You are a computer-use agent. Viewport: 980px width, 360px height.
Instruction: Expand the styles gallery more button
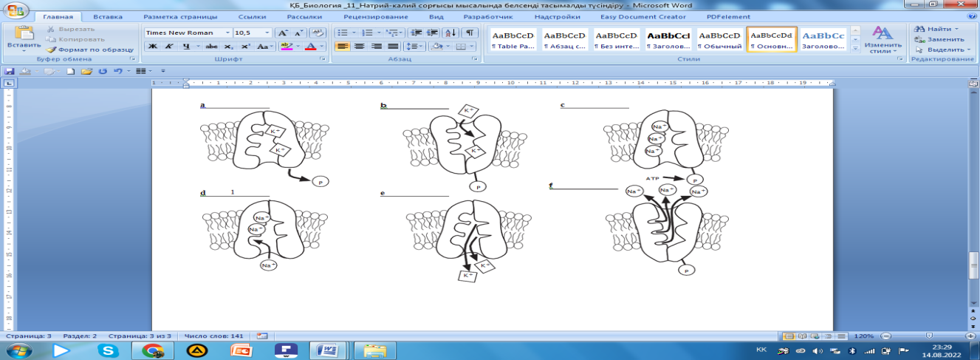[855, 47]
